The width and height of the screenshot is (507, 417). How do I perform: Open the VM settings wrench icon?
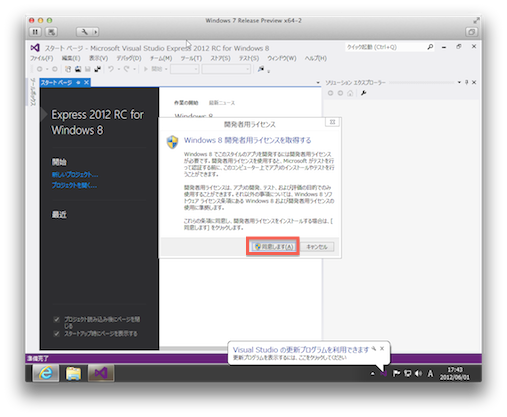85,32
